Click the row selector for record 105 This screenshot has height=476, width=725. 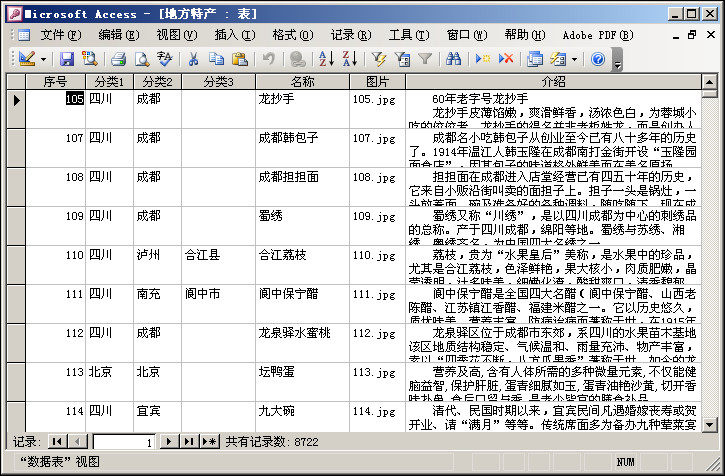(16, 109)
